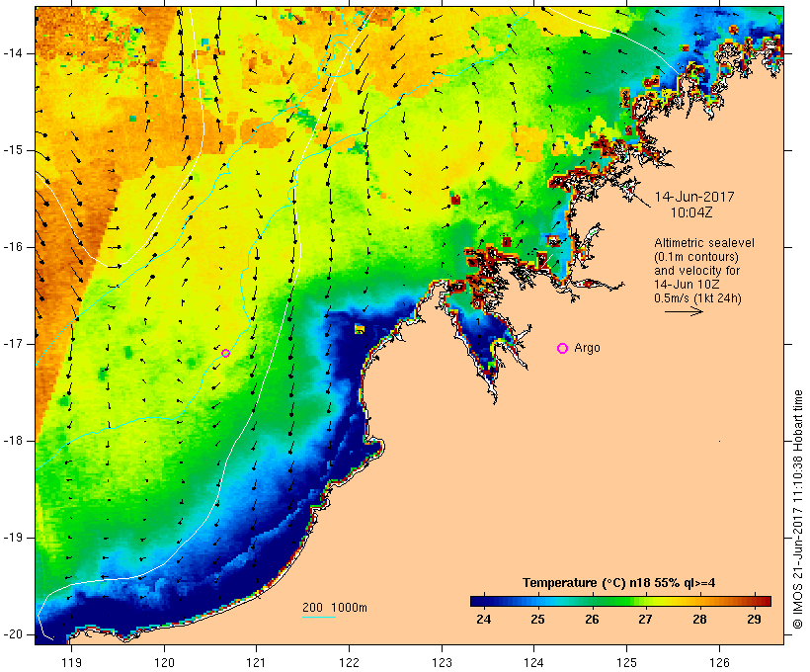Click the latitude '-15' axis label
This screenshot has height=672, width=810.
point(13,150)
